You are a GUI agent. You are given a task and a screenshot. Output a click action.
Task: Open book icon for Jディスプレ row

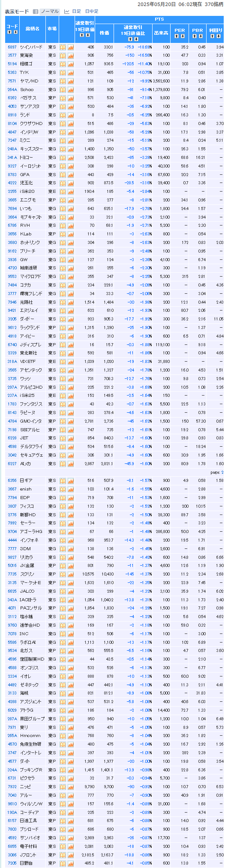pyautogui.click(x=63, y=345)
